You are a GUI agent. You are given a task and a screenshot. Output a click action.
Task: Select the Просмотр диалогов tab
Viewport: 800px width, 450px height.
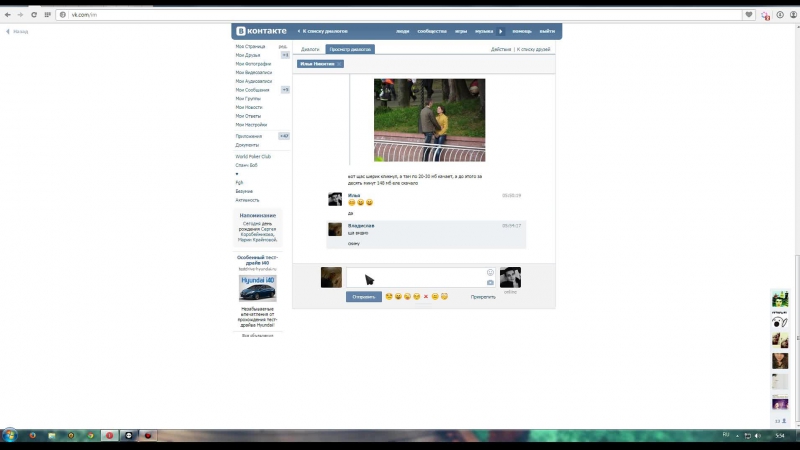click(350, 49)
